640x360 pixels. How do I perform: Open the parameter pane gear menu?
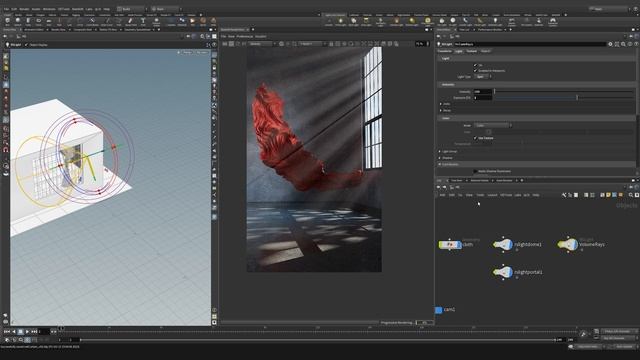click(610, 44)
